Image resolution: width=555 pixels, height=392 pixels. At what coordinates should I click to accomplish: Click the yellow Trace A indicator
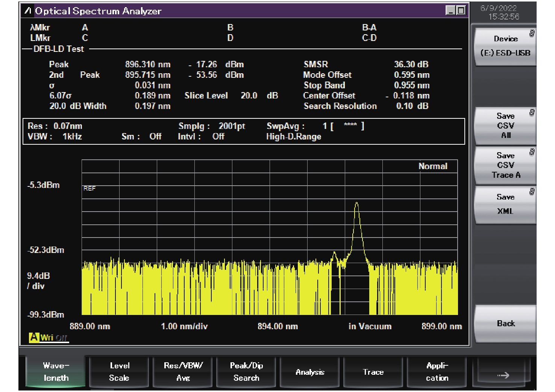(34, 337)
